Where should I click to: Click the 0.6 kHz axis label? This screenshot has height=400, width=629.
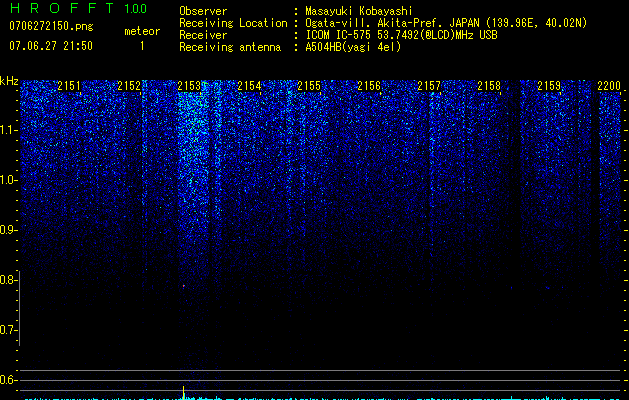(x=8, y=380)
